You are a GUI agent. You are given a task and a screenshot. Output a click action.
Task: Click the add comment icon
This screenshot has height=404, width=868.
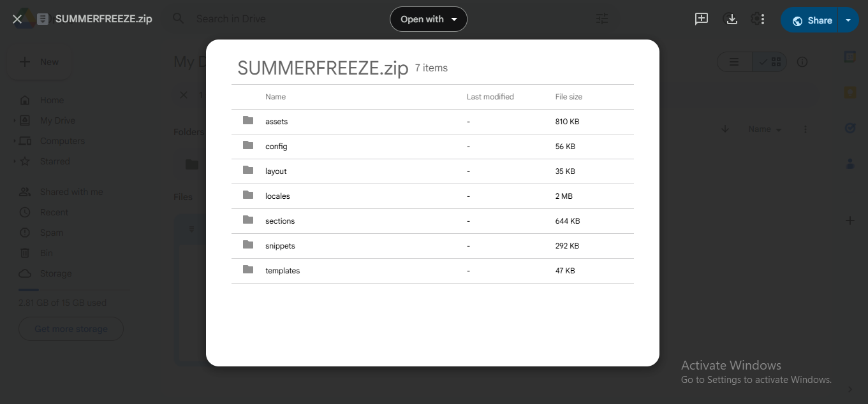702,19
